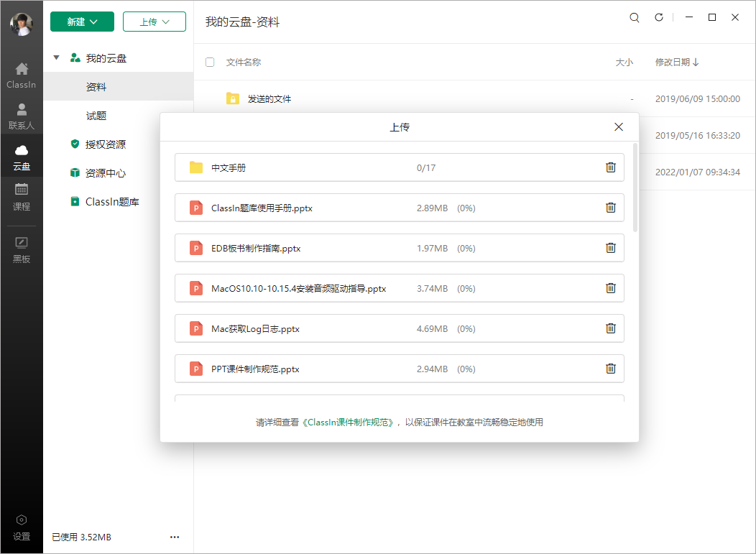
Task: Click the refresh icon
Action: point(658,17)
